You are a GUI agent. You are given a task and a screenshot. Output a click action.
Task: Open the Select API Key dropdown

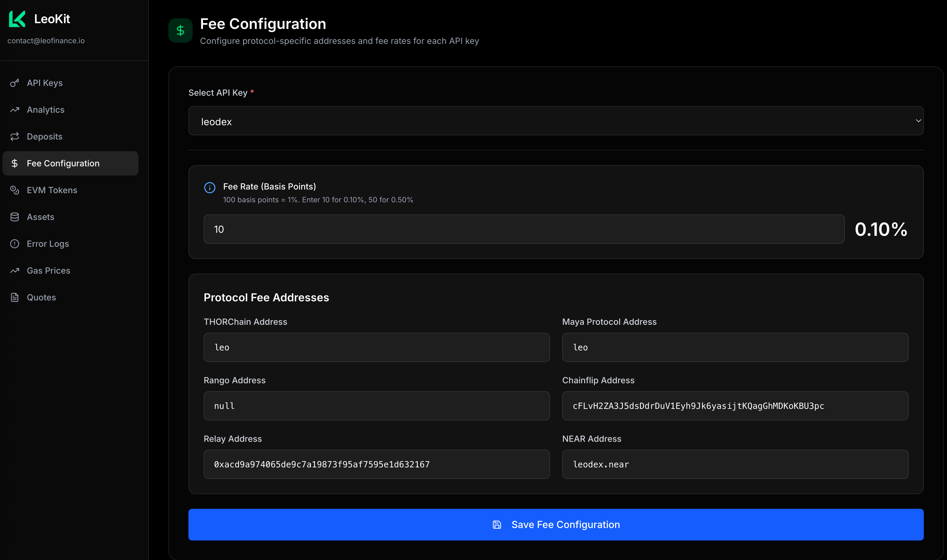click(555, 121)
